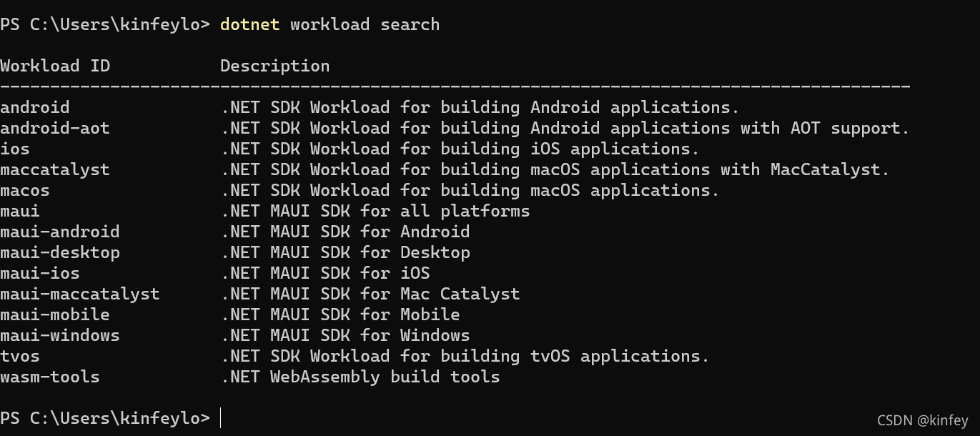The height and width of the screenshot is (436, 980).
Task: Click the 'maui-ios' workload entry
Action: 40,273
